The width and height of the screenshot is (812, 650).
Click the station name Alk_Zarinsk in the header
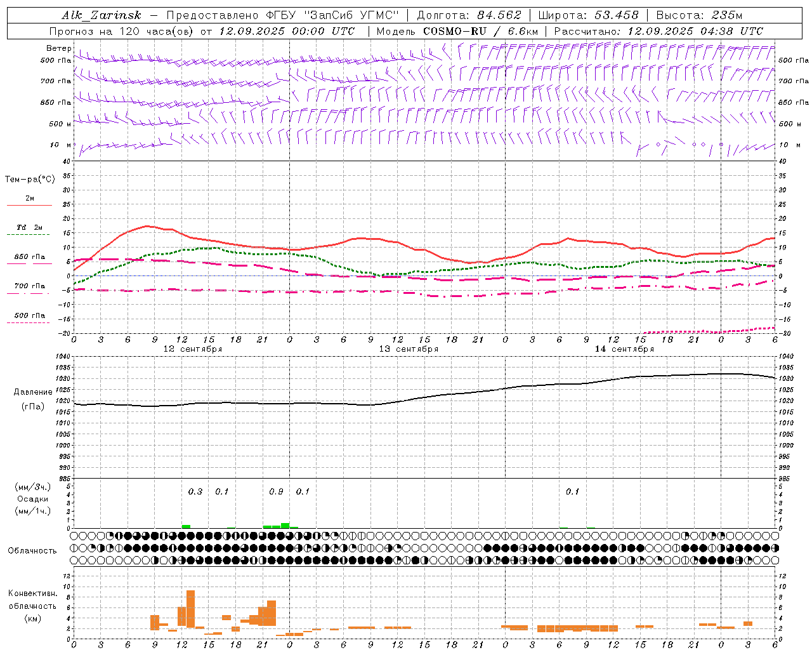coord(101,15)
